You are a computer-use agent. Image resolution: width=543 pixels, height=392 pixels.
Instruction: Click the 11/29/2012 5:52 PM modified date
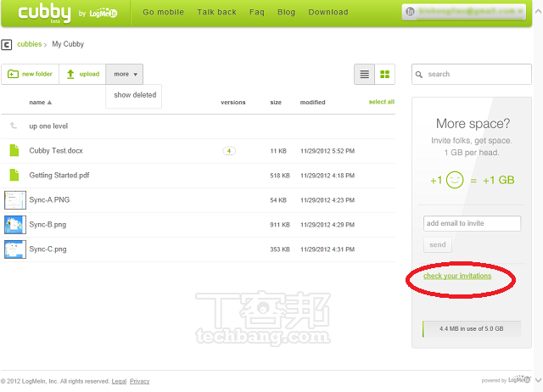coord(327,151)
